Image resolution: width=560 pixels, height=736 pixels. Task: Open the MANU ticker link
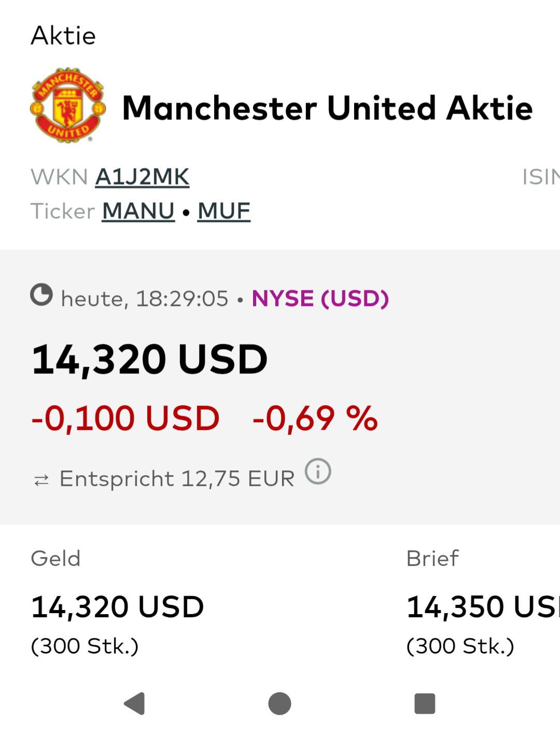coord(138,211)
